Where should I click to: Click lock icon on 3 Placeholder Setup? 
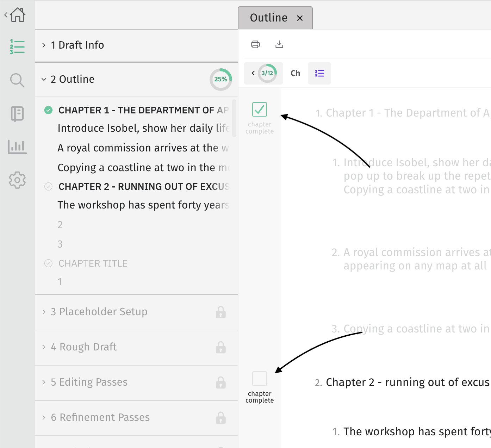point(221,312)
